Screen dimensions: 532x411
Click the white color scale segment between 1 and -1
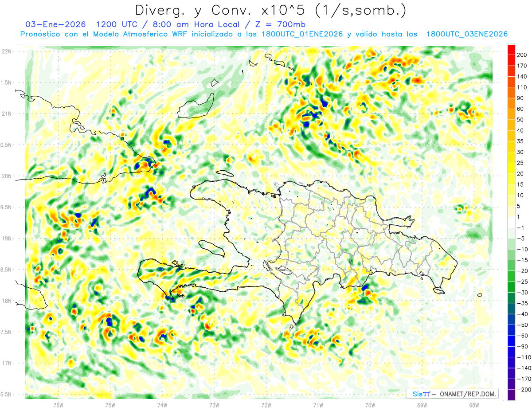point(511,222)
